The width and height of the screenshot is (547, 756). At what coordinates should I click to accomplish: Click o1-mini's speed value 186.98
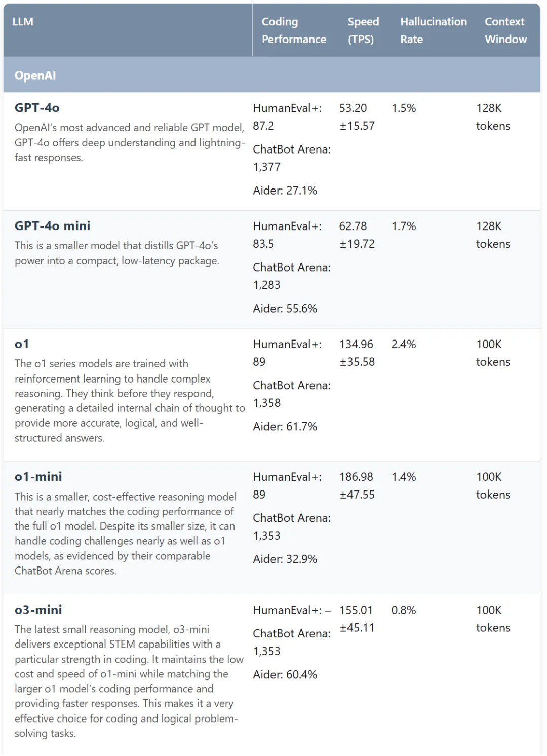(356, 477)
